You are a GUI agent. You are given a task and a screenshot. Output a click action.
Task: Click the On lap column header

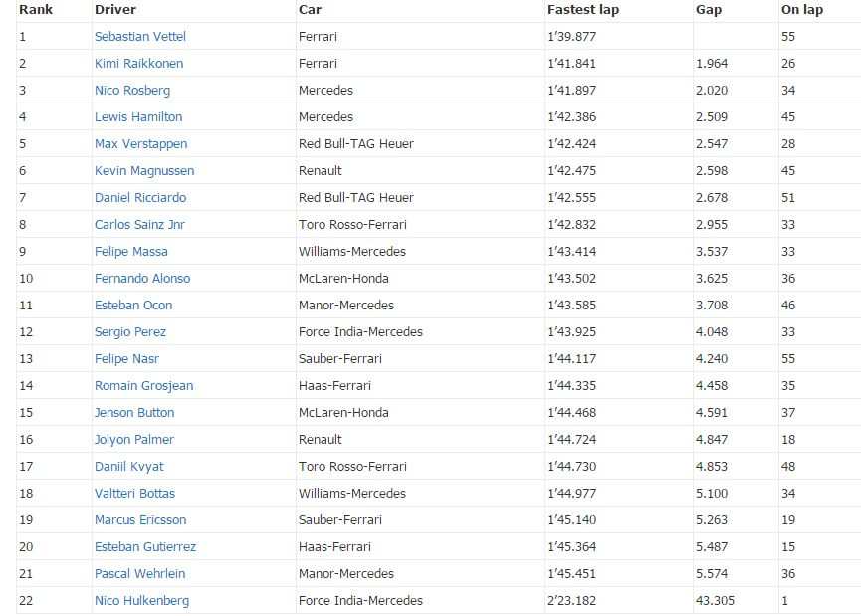[802, 10]
